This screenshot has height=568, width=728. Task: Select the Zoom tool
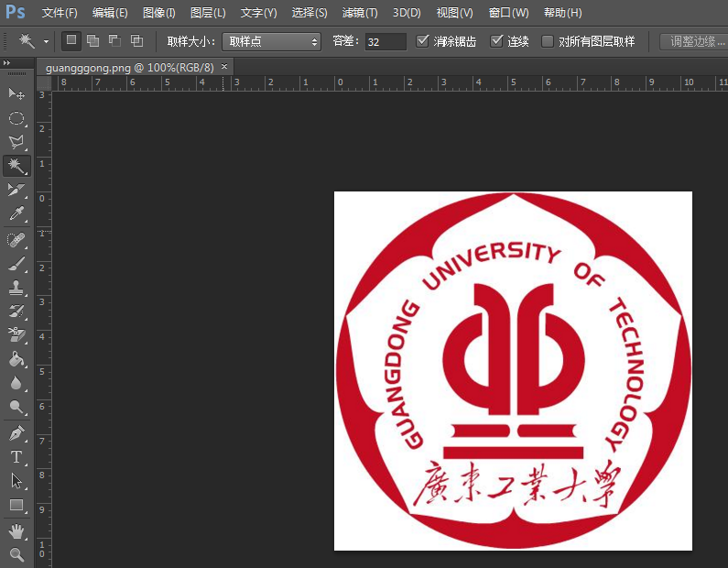click(x=16, y=554)
